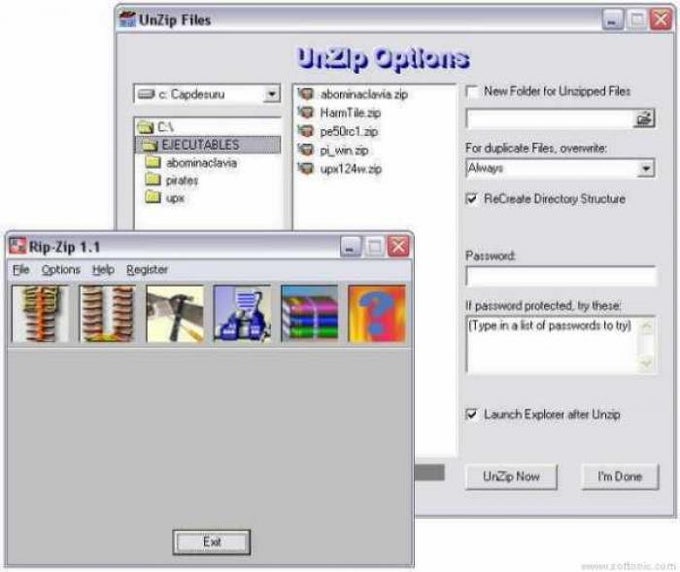
Task: Click the I'm Done button
Action: [620, 477]
